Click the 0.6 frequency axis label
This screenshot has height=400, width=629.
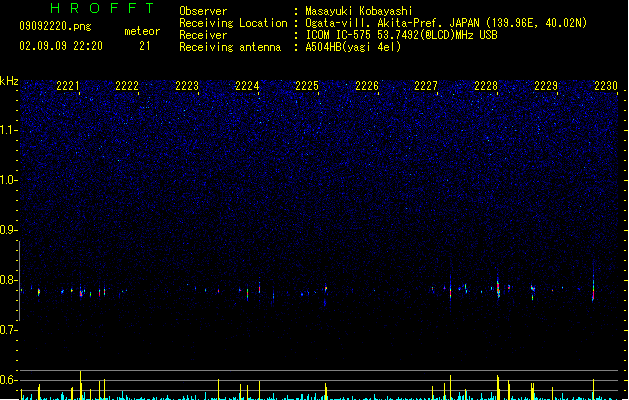[9, 380]
